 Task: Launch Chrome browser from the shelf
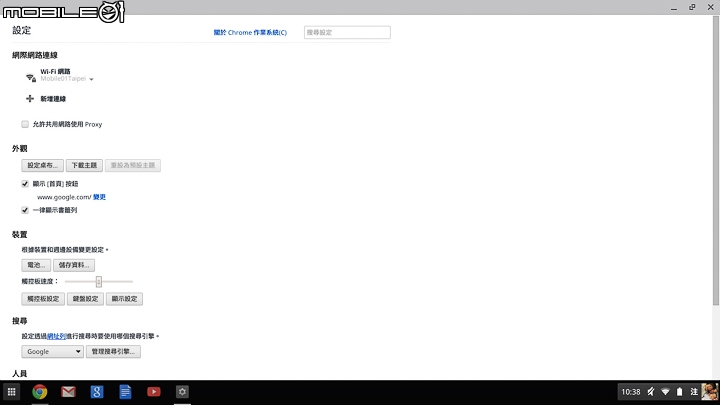click(x=40, y=392)
